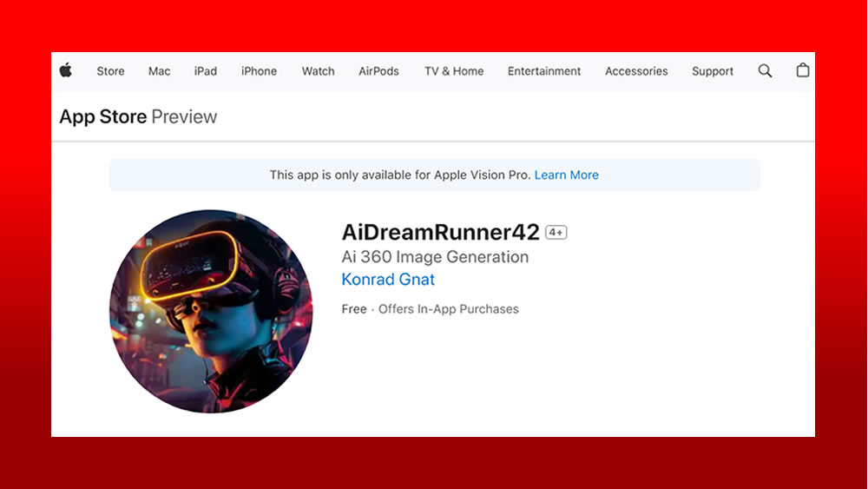Click the Apple Vision Pro availability notice
Image resolution: width=868 pixels, height=489 pixels.
[435, 175]
